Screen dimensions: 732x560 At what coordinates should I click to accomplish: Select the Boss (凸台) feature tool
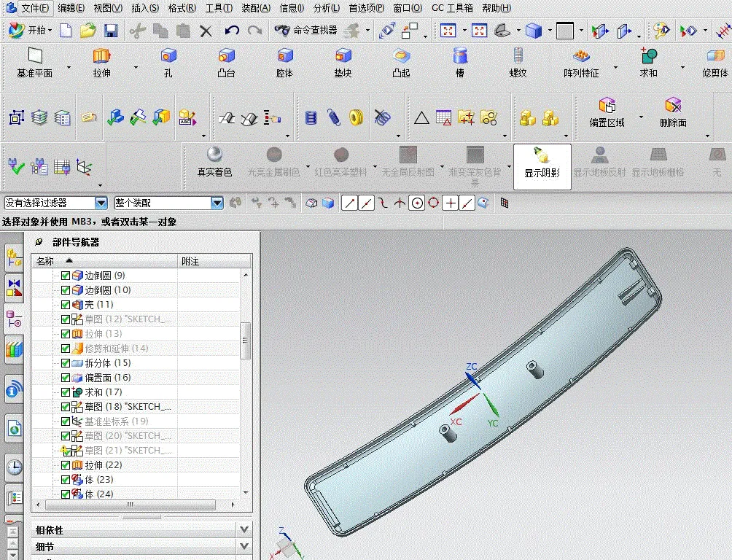[227, 63]
